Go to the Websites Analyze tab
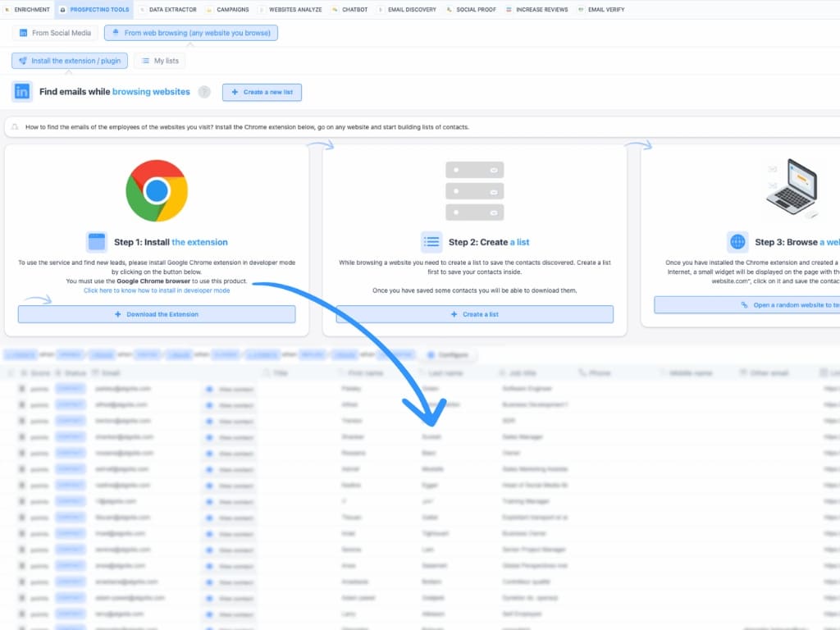This screenshot has height=630, width=840. pyautogui.click(x=290, y=10)
